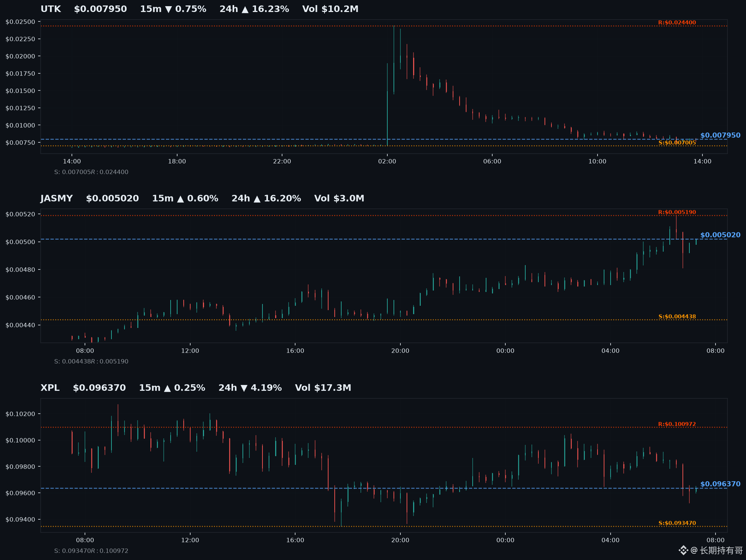Click the 'S: 0.004438R : 0.005190' footnote

point(91,361)
